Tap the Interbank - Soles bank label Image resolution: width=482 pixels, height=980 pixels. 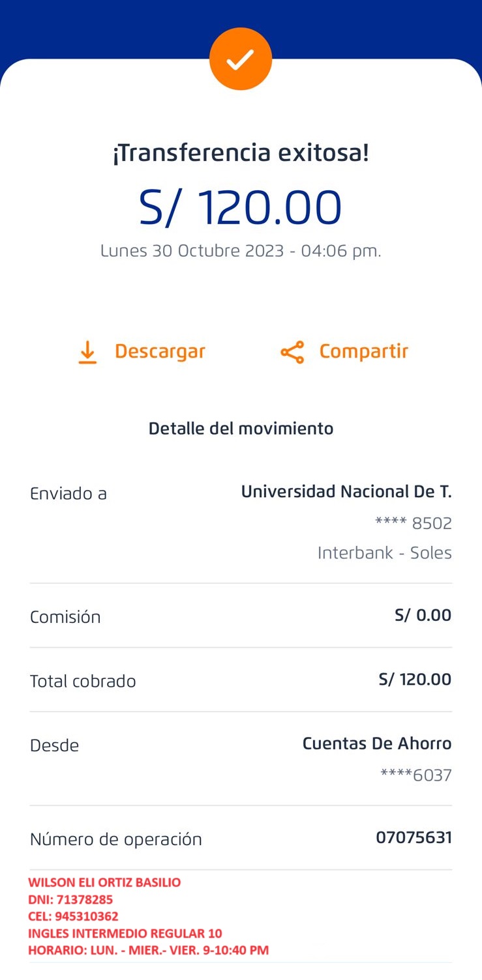(x=384, y=553)
